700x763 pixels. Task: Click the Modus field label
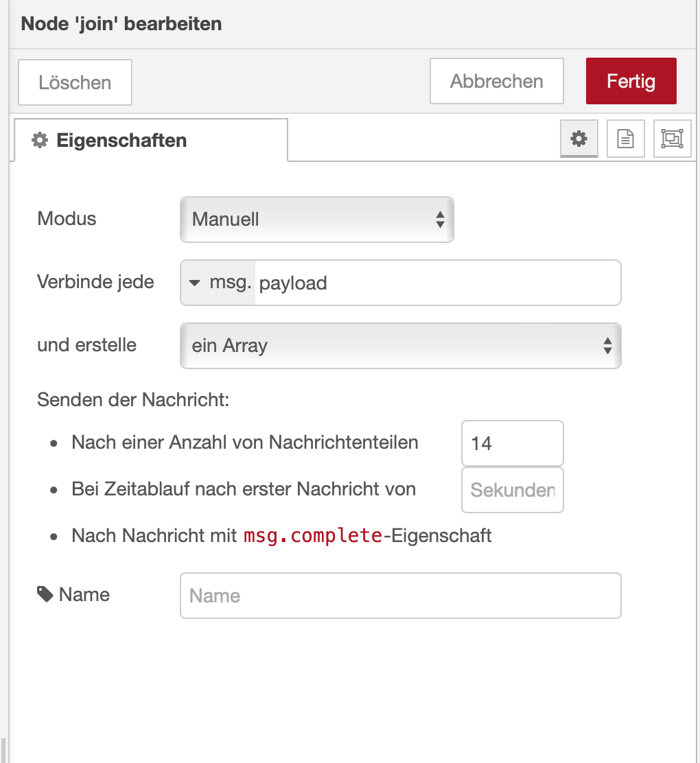click(67, 220)
